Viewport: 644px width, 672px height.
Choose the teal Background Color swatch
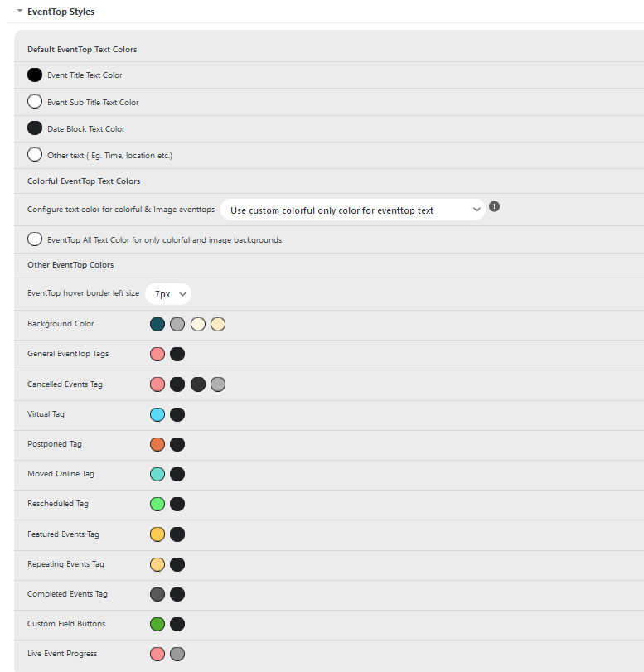[157, 325]
